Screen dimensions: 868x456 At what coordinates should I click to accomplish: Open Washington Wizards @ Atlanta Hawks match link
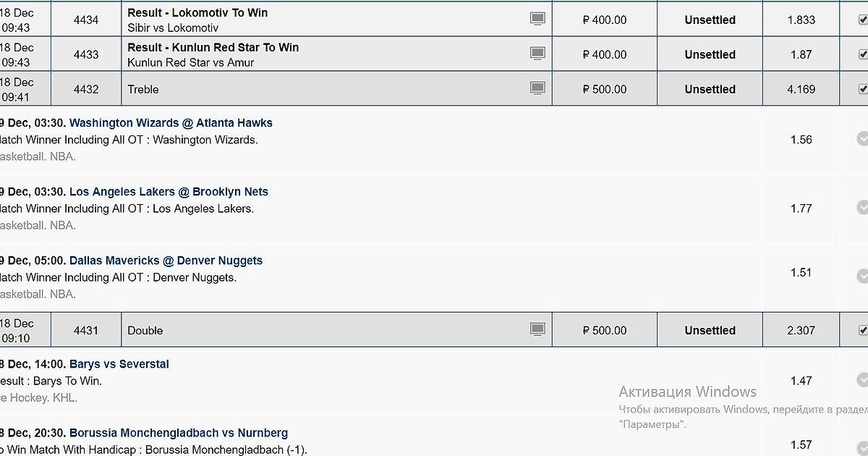coord(171,123)
